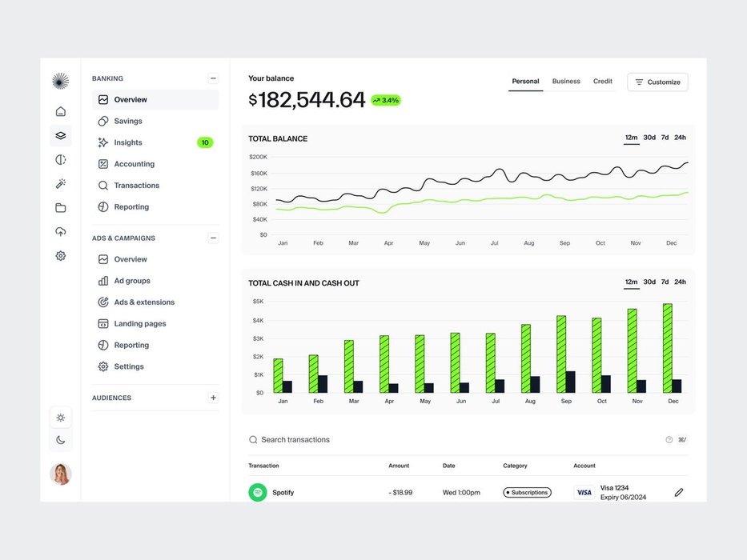Switch to light mode sun toggle
The width and height of the screenshot is (747, 560).
61,418
